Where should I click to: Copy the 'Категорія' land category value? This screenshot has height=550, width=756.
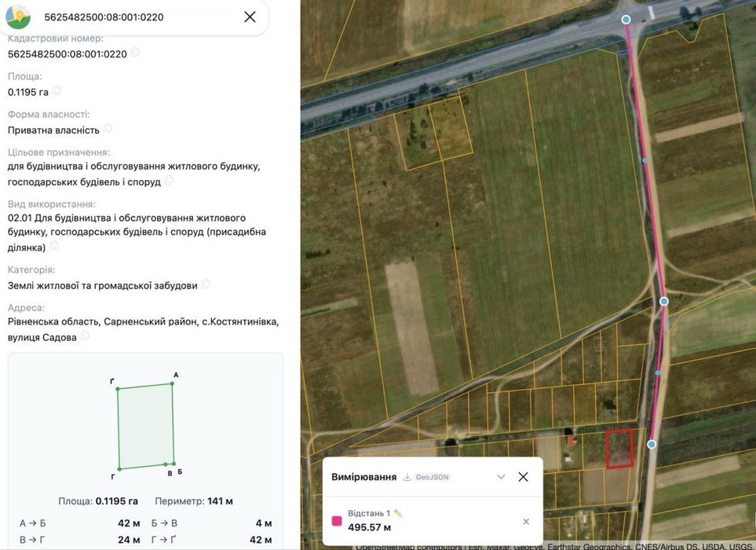coord(206,284)
